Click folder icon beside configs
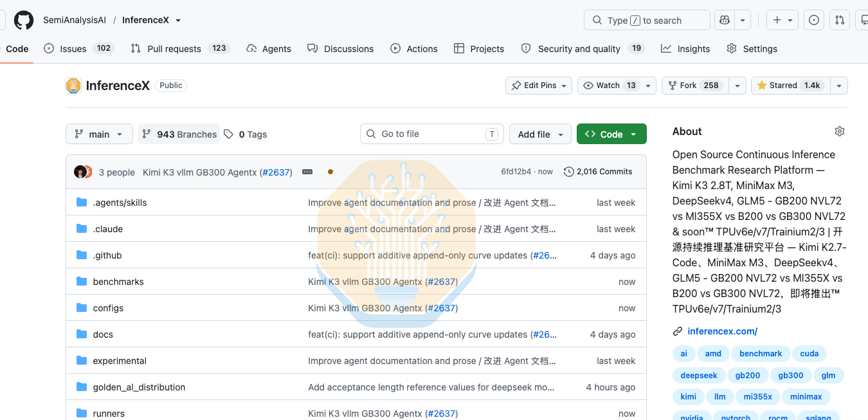Screen dimensions: 868x420 click(82, 308)
